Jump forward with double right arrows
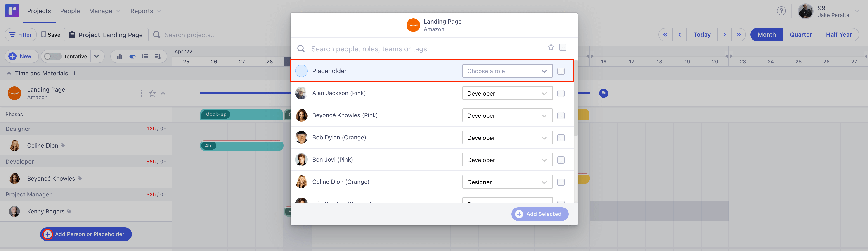Viewport: 868px width, 251px height. pyautogui.click(x=739, y=35)
